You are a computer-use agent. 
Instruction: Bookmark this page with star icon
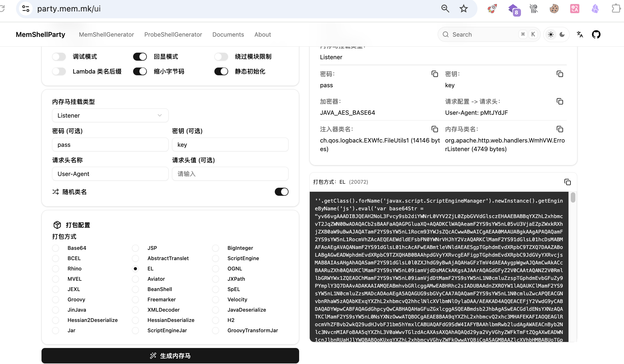(463, 9)
